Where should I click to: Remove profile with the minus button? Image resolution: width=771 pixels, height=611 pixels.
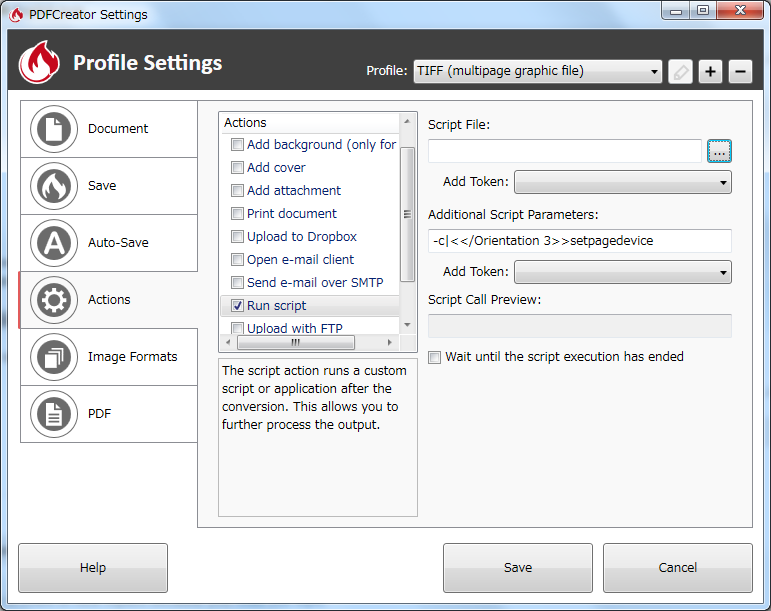point(740,72)
